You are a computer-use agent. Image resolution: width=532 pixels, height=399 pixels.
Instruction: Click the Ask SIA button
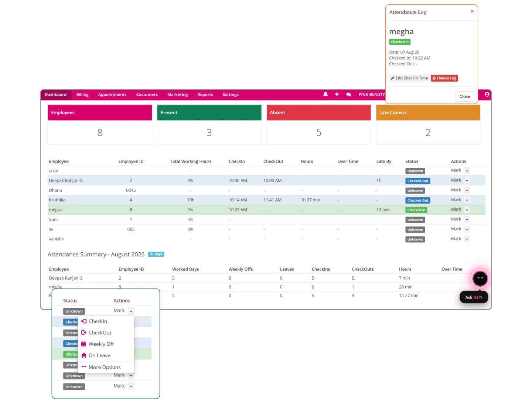tap(474, 297)
